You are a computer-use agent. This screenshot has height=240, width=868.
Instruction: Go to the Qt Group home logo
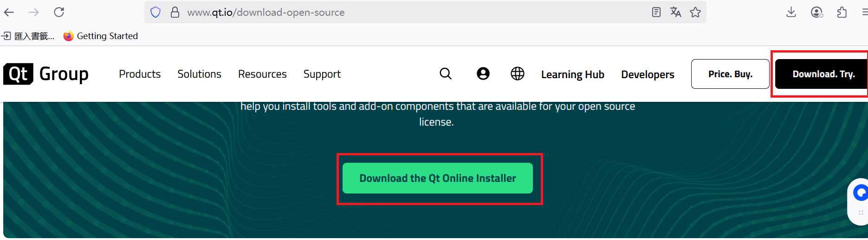point(46,74)
